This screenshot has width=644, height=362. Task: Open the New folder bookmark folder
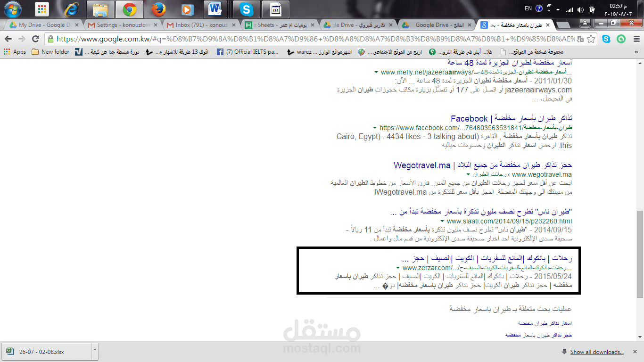(50, 52)
